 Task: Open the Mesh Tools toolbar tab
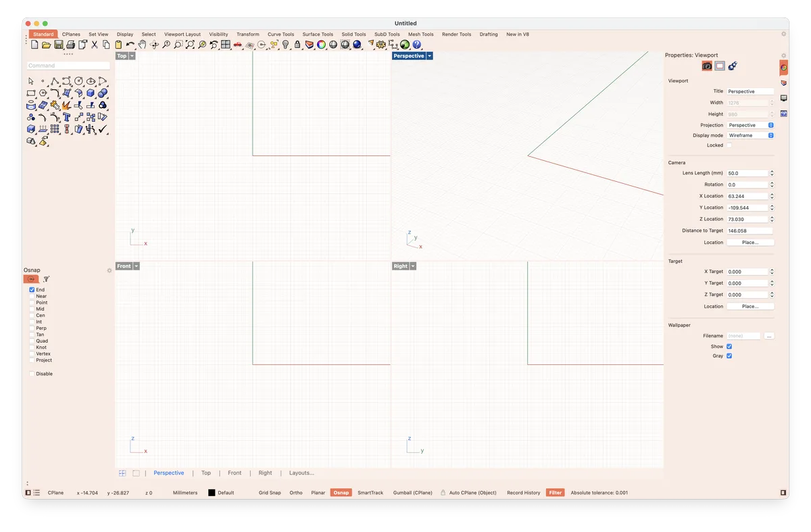pos(420,34)
